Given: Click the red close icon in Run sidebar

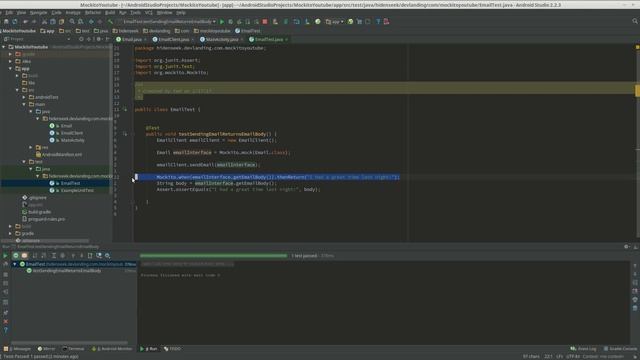Looking at the screenshot, I should click(5, 322).
